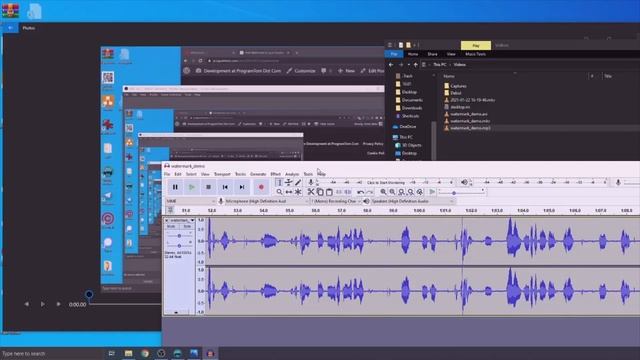
Task: Solo the watermark track
Action: tap(187, 226)
